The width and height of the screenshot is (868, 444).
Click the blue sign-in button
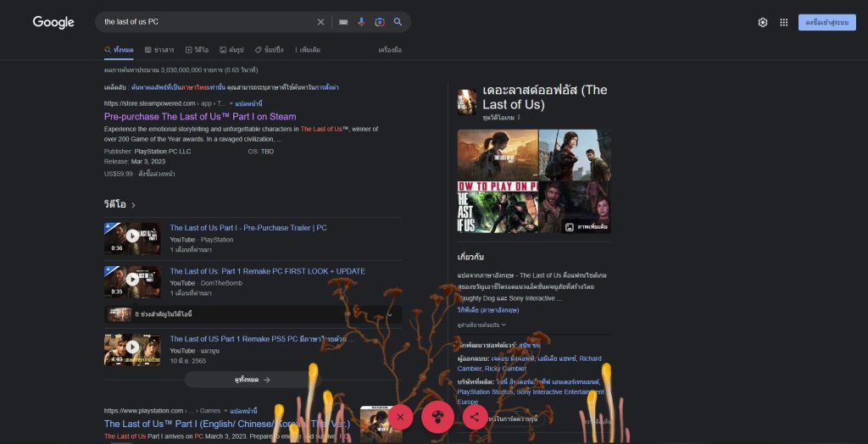tap(827, 23)
